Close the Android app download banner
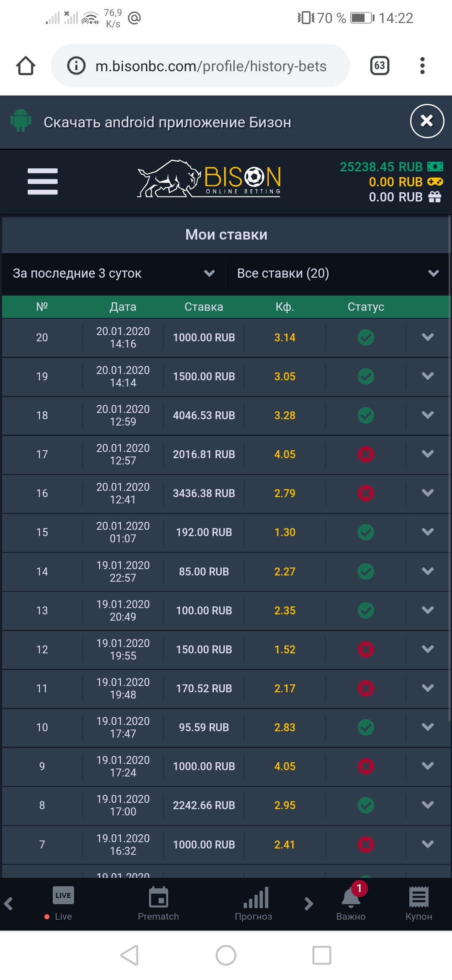The width and height of the screenshot is (452, 980). [427, 121]
